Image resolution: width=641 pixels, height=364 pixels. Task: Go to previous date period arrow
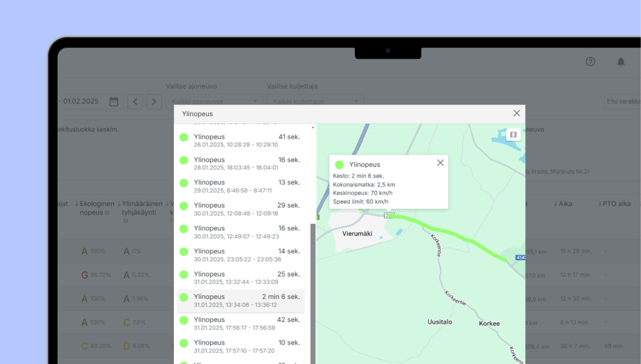point(135,101)
